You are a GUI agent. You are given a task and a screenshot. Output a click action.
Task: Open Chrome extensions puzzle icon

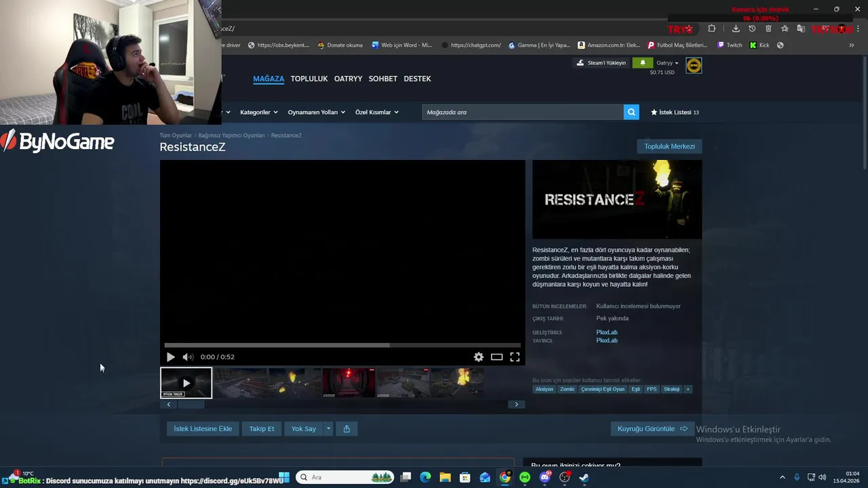pos(711,28)
